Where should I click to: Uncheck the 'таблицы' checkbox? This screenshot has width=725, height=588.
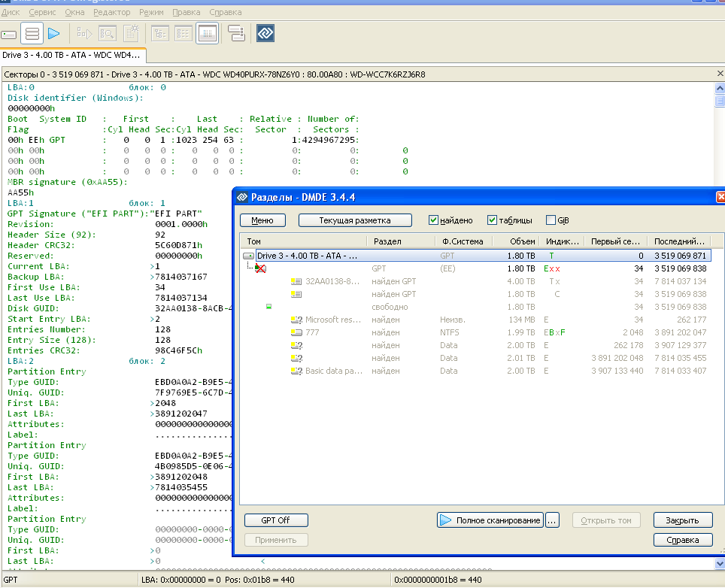pos(493,220)
